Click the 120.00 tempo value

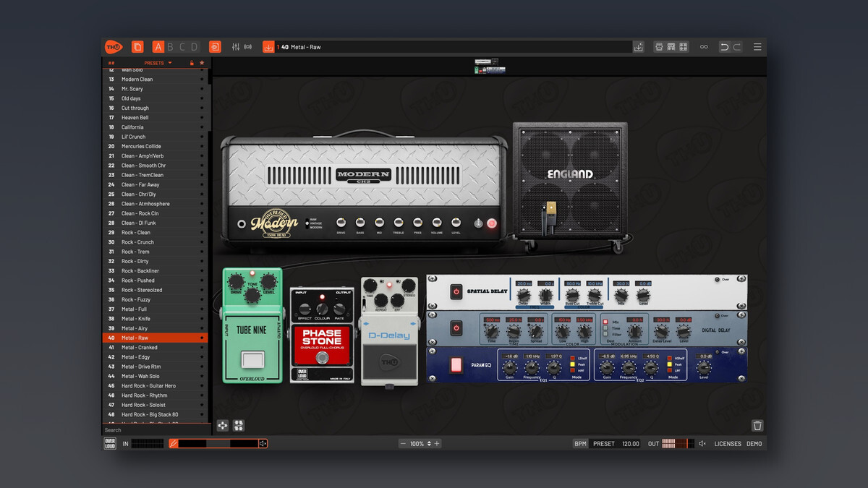631,443
